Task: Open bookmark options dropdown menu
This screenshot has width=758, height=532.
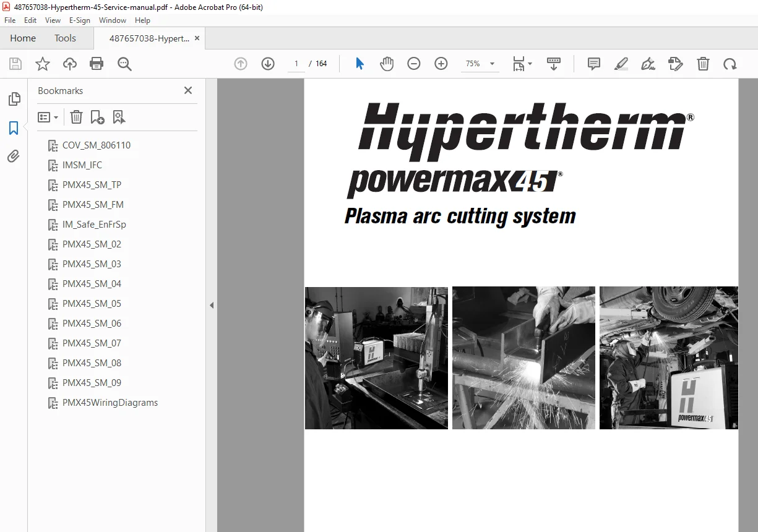Action: tap(48, 117)
